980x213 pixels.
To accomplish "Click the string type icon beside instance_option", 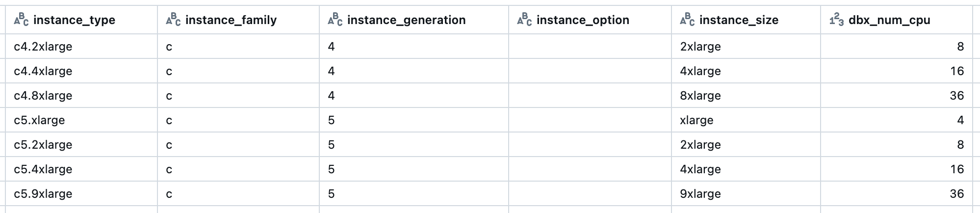I will [x=524, y=20].
